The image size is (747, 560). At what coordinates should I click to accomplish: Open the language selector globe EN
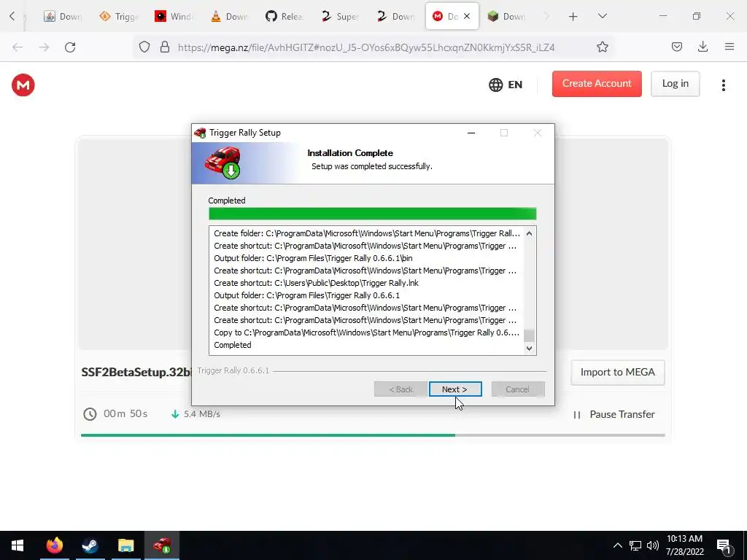[x=506, y=85]
